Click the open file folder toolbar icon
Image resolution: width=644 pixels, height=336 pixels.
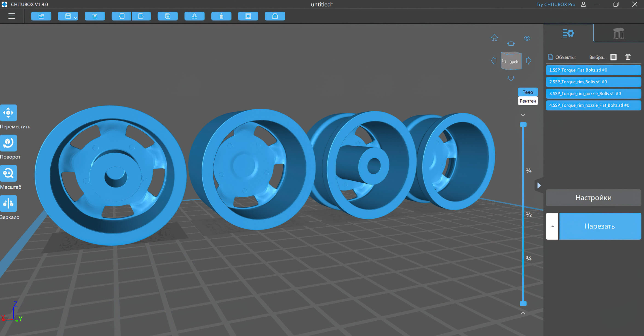click(x=41, y=16)
